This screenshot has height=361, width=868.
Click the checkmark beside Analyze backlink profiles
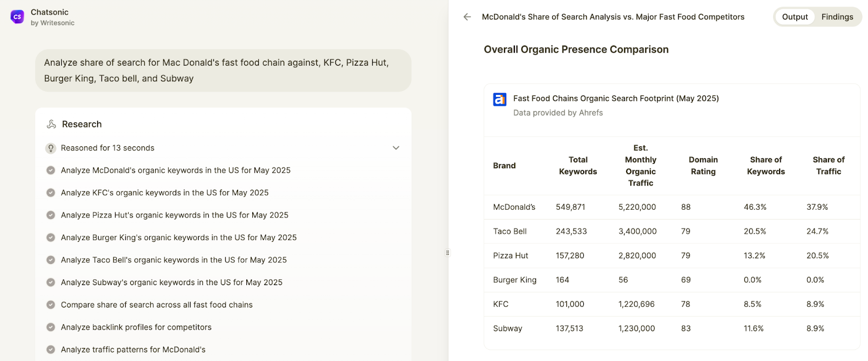(x=50, y=327)
